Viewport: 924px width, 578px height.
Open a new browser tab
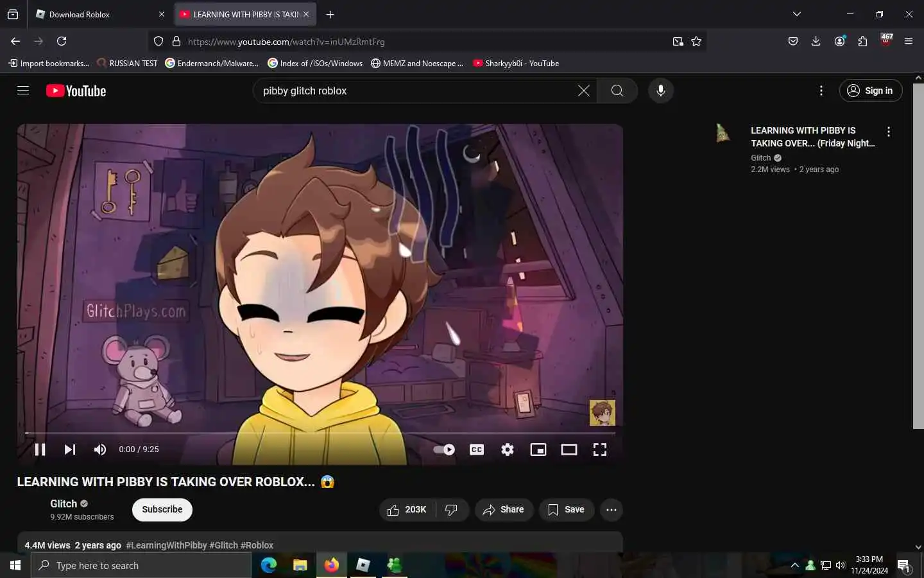pos(330,14)
